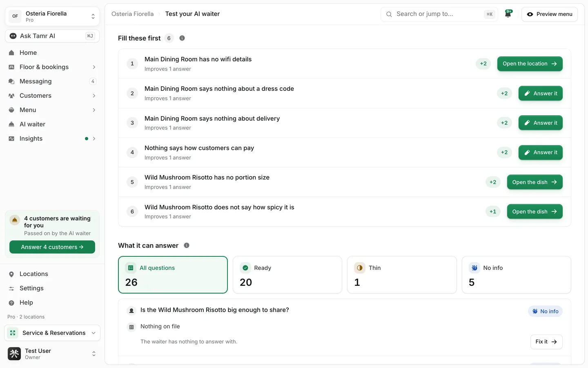This screenshot has height=368, width=588.
Task: Select the No info filter card
Action: click(x=516, y=275)
